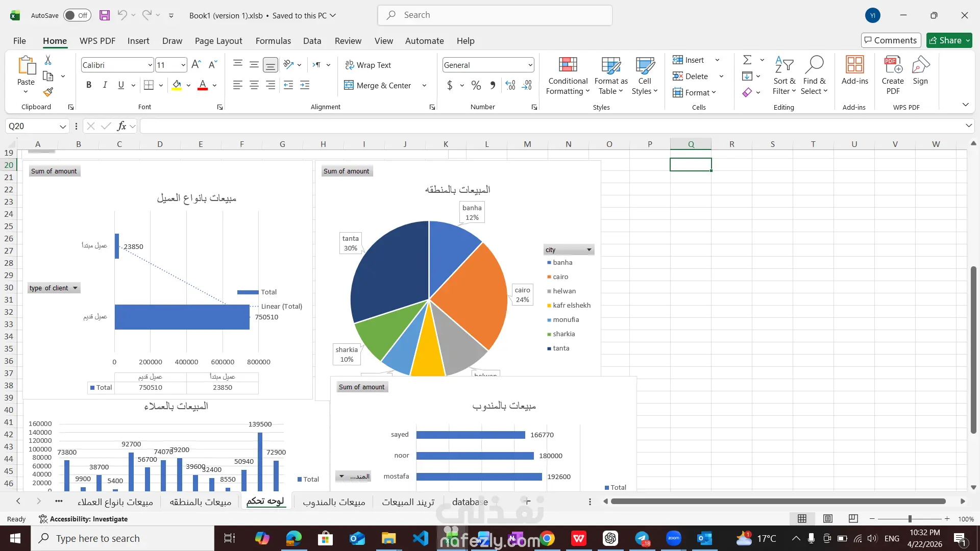Click the Cut scissors icon
The image size is (980, 551).
point(48,60)
